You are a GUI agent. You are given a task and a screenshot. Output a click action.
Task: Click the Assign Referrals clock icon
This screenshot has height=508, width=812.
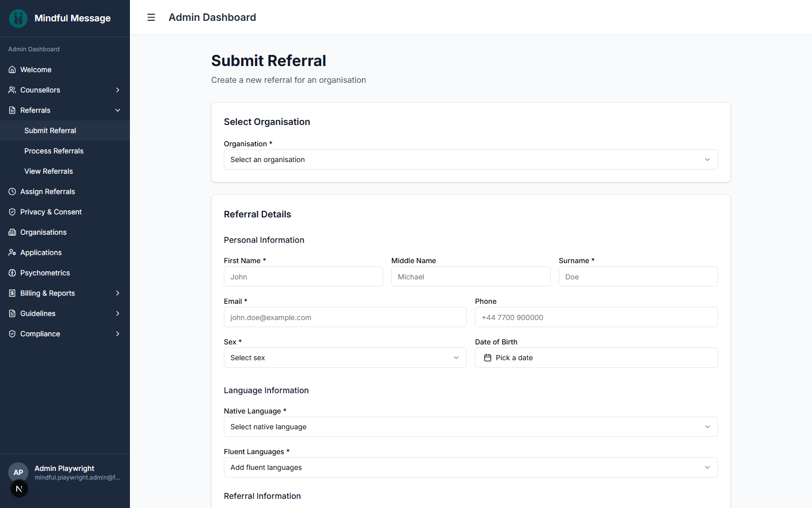click(x=12, y=192)
